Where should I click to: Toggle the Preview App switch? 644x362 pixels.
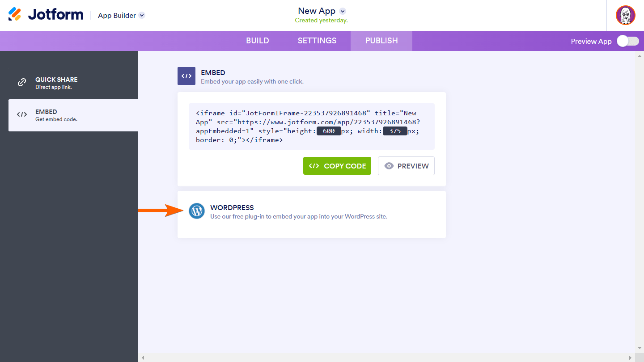(x=627, y=41)
